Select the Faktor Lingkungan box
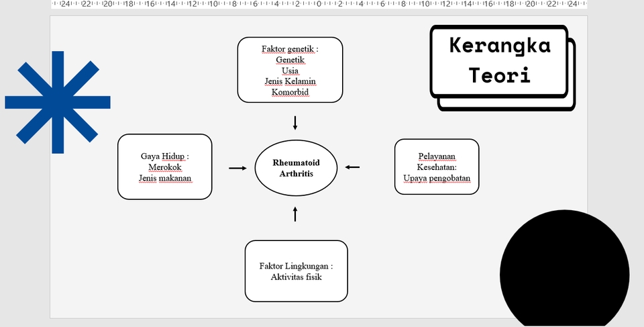Image resolution: width=644 pixels, height=327 pixels. pos(296,271)
